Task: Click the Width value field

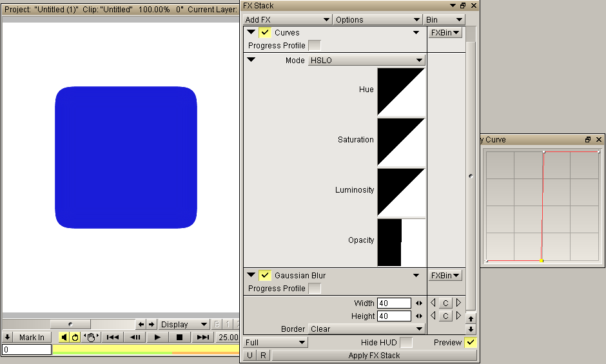Action: point(394,303)
